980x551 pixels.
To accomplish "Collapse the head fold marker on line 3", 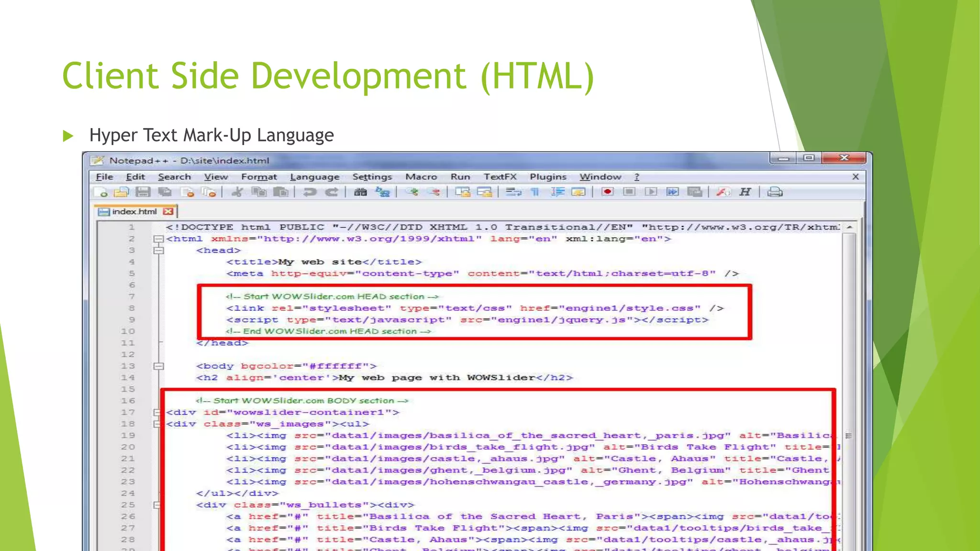I will click(158, 250).
